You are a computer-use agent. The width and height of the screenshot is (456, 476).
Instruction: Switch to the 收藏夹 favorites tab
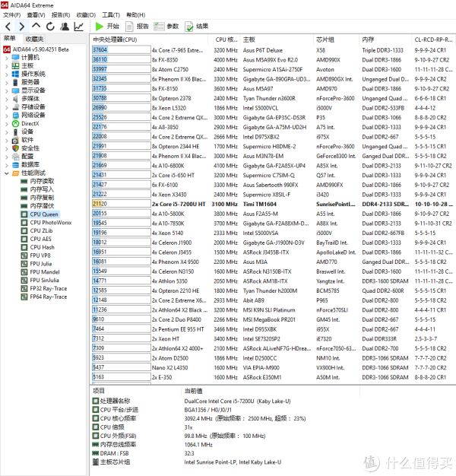point(35,39)
